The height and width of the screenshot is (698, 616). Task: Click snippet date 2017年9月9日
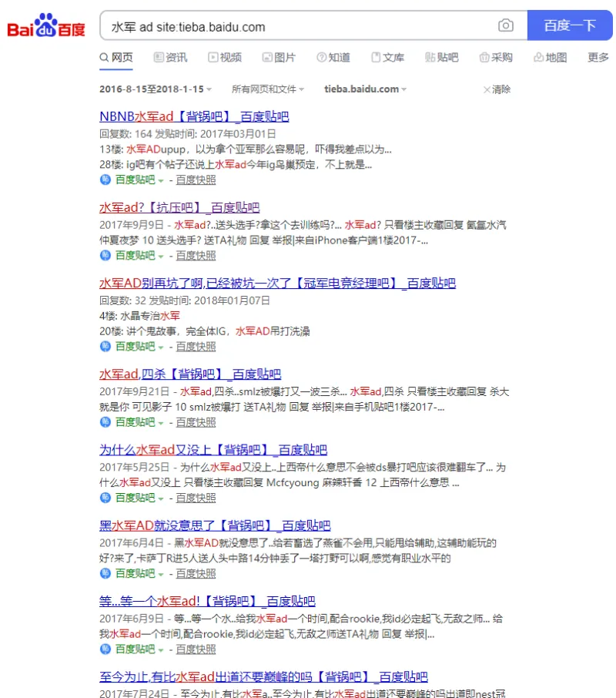point(131,225)
